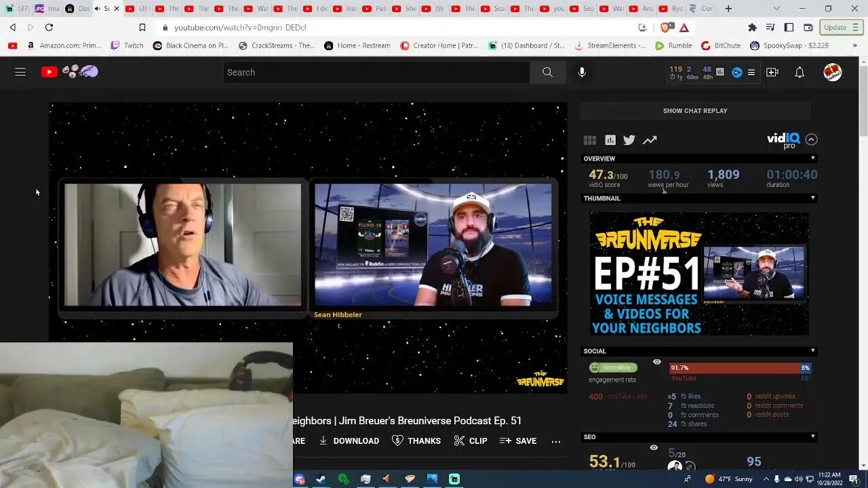Open the BitChute bookmark
This screenshot has width=868, height=488.
coord(721,45)
